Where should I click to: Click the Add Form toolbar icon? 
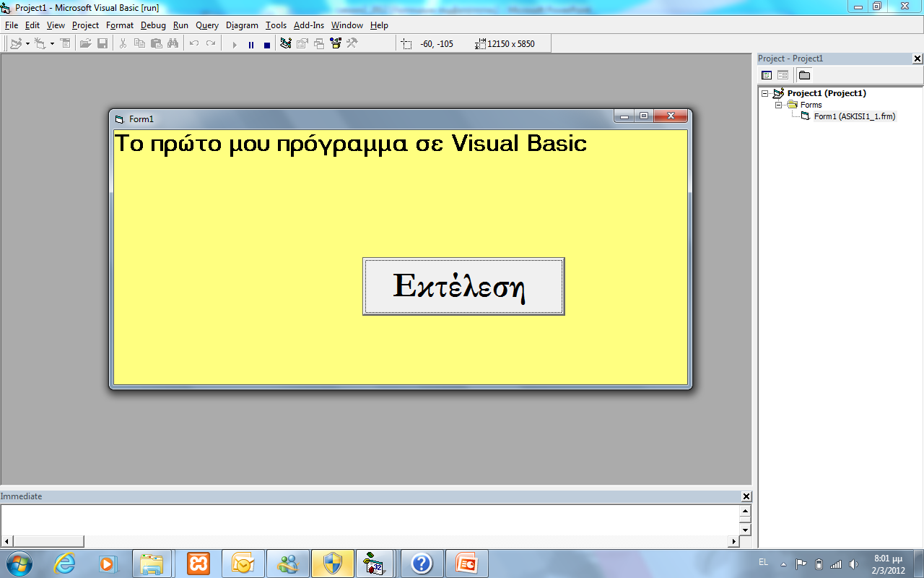click(x=40, y=43)
